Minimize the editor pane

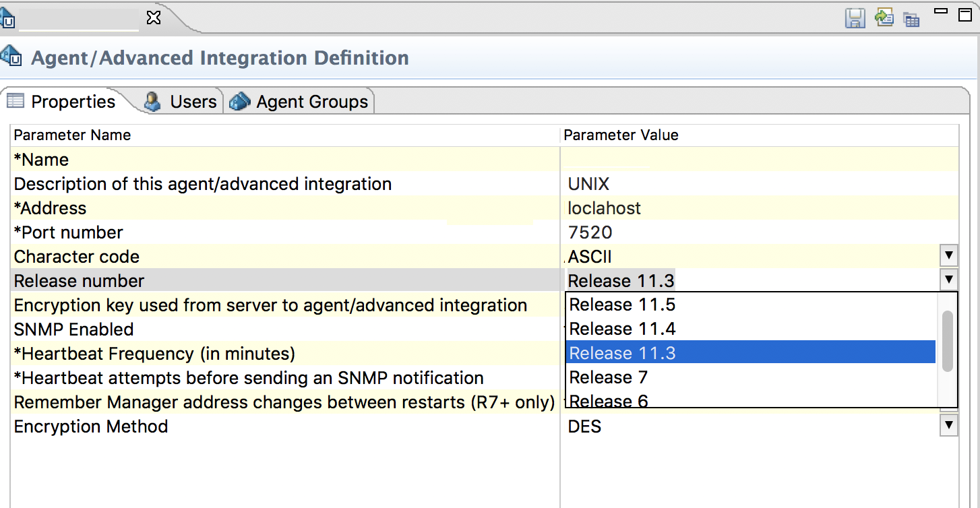click(x=940, y=11)
